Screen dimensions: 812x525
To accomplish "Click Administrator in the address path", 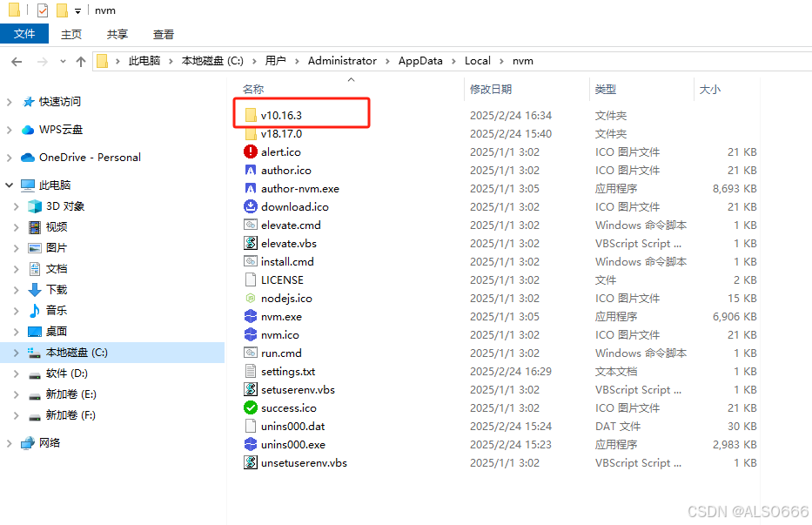I will (x=342, y=61).
